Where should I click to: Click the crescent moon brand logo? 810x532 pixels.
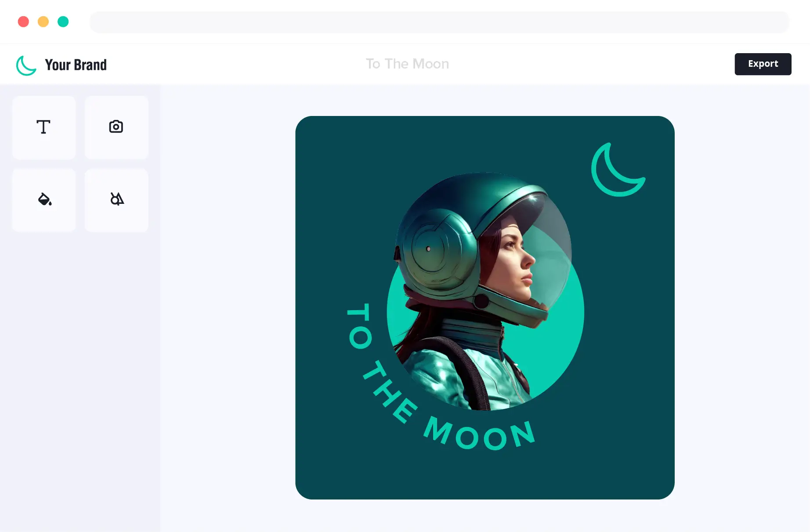(x=26, y=65)
